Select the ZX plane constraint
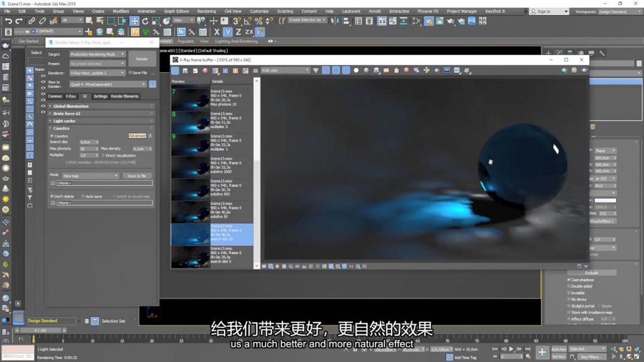 point(249,31)
